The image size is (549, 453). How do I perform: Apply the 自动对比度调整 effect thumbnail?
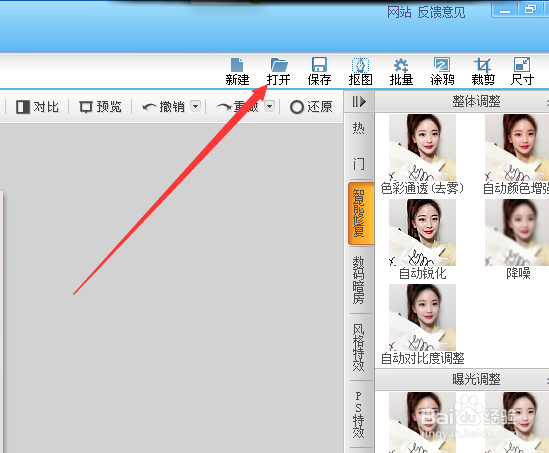[422, 317]
